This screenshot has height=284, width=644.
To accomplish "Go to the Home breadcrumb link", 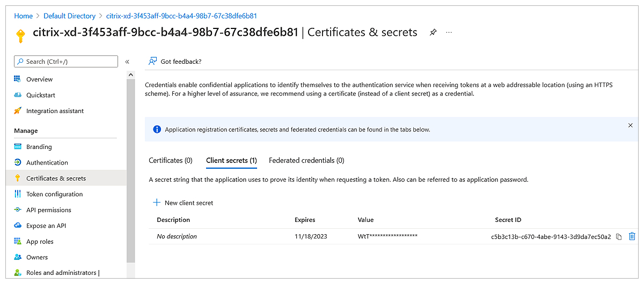I will click(24, 16).
